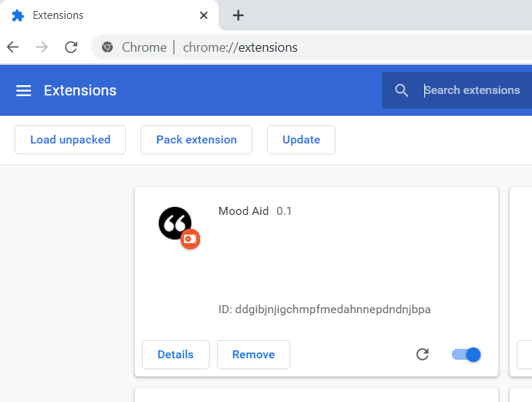Click the version number 0.1
Screen dimensions: 532x402
coord(284,211)
